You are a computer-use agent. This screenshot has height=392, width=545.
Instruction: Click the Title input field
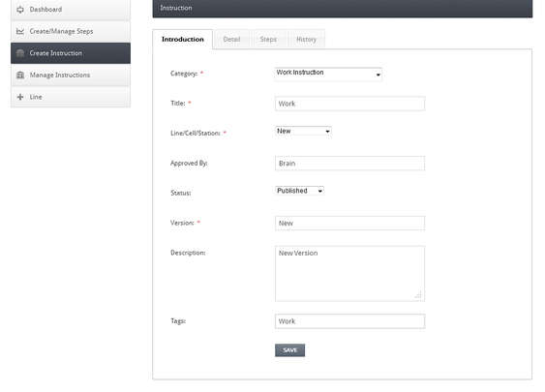(x=349, y=104)
